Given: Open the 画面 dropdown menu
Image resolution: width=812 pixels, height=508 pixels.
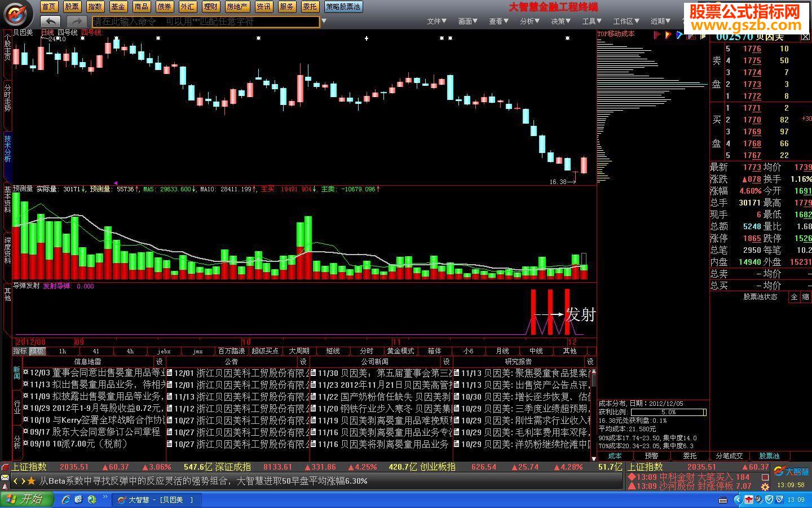Looking at the screenshot, I should (467, 21).
